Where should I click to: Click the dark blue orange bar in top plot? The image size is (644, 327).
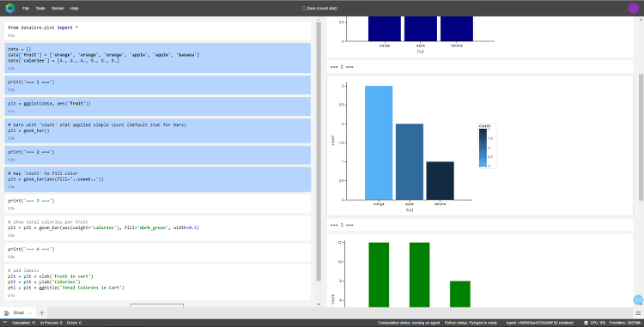tap(385, 28)
